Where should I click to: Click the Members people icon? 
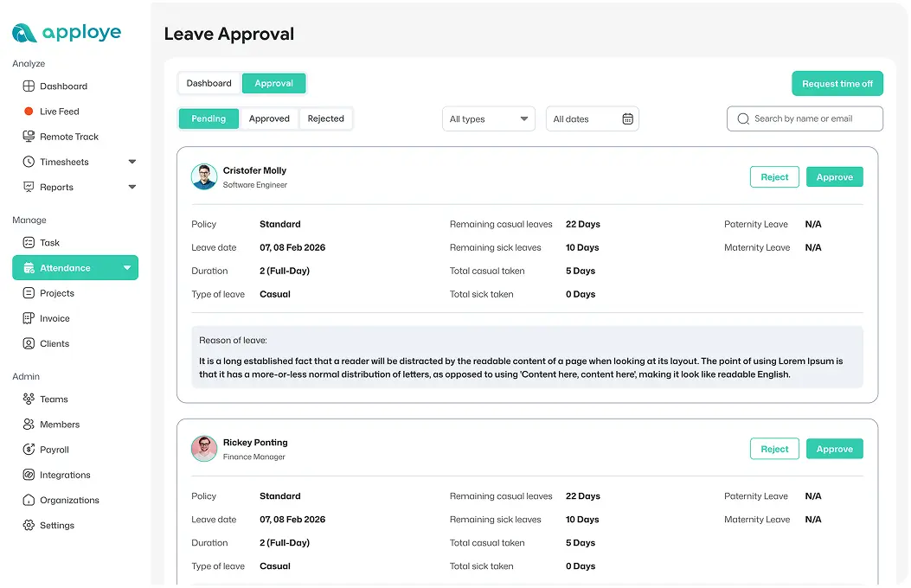coord(29,425)
